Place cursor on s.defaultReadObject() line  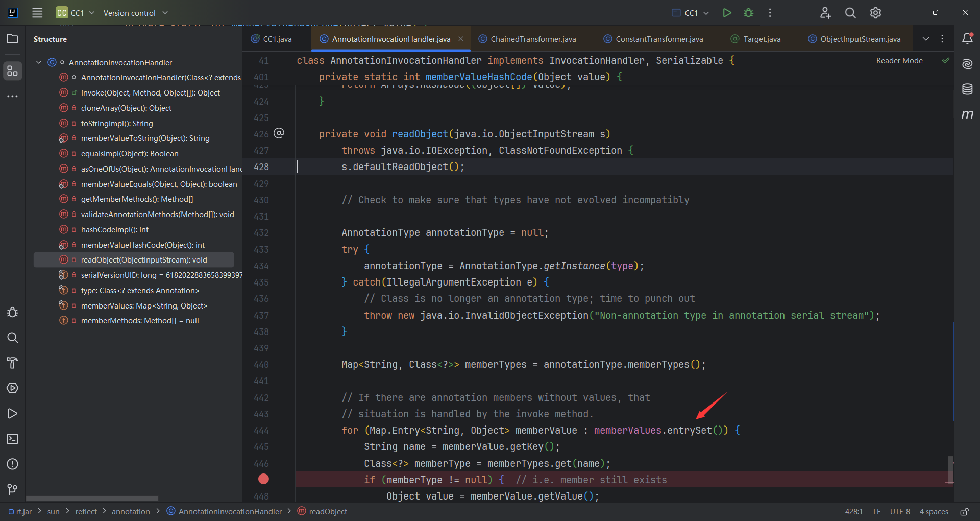[x=403, y=167]
